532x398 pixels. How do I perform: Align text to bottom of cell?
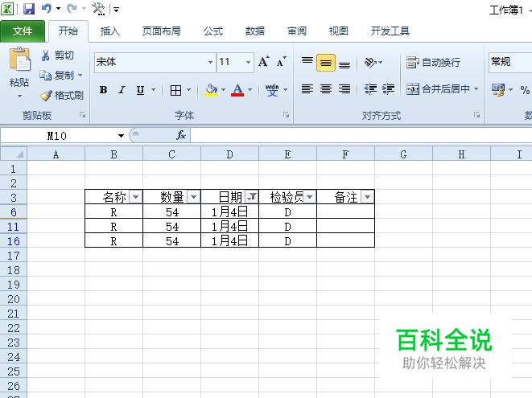344,63
